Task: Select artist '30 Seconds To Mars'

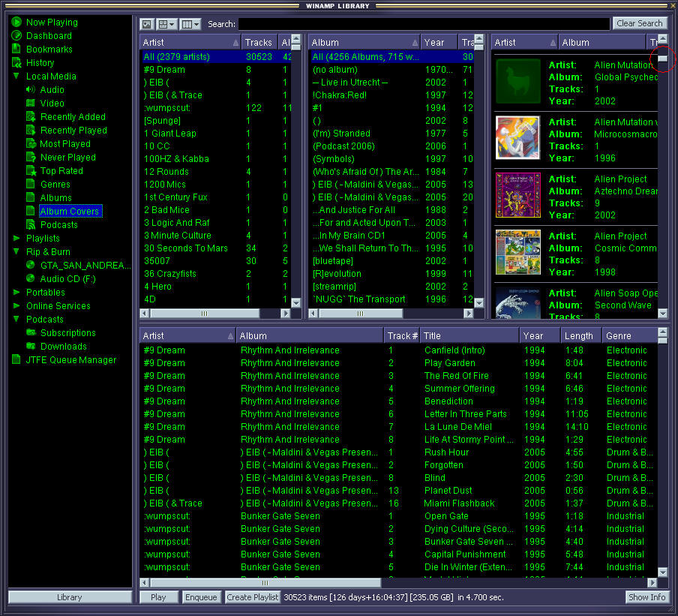Action: 216,248
